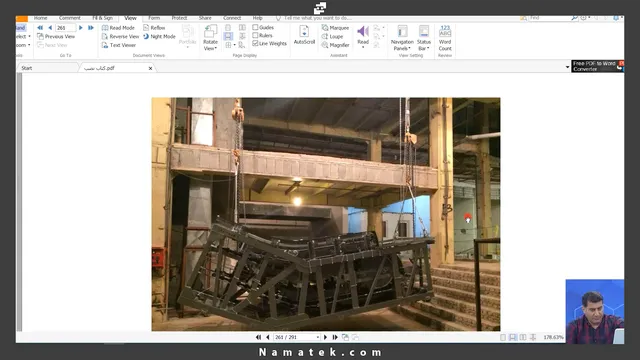Switch to the Start tab

pyautogui.click(x=27, y=68)
